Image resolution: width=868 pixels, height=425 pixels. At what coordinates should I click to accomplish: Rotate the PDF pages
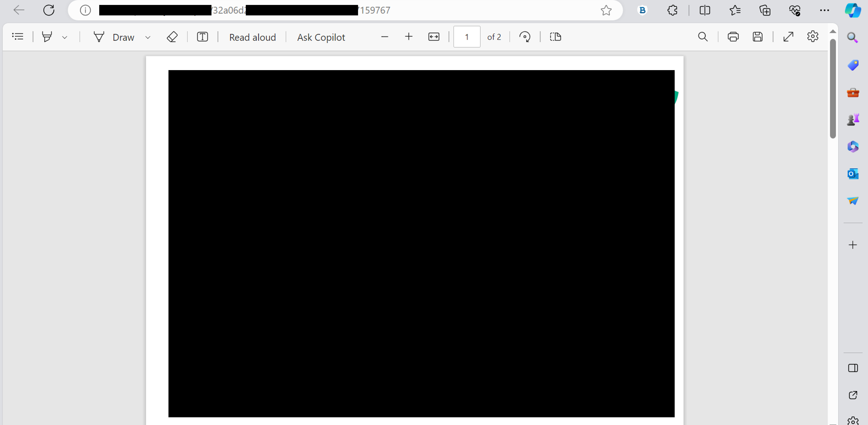(525, 37)
